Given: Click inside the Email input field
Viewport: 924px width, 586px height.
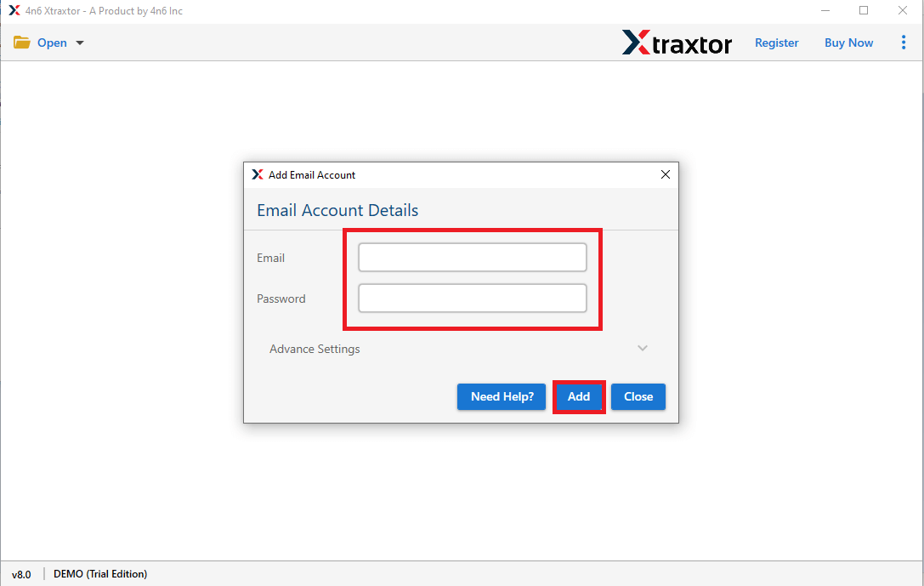Looking at the screenshot, I should pos(472,257).
